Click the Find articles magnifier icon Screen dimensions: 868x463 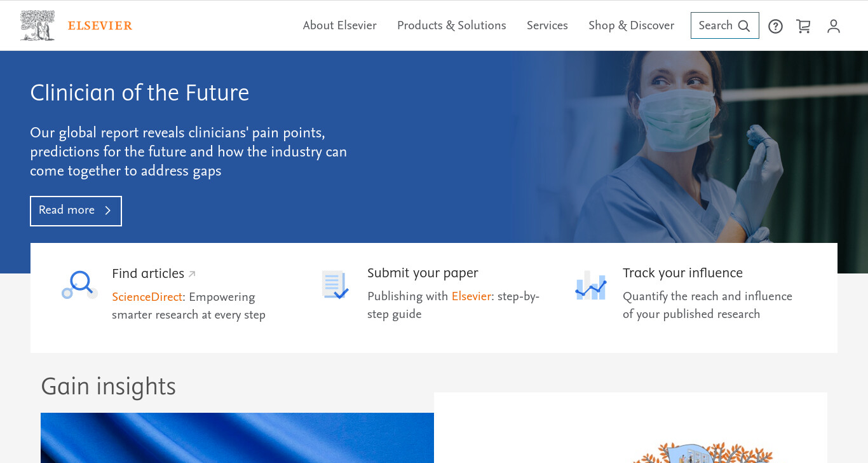coord(79,285)
